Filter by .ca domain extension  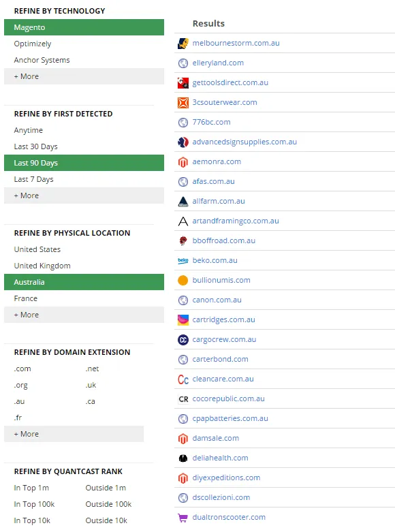click(x=90, y=401)
